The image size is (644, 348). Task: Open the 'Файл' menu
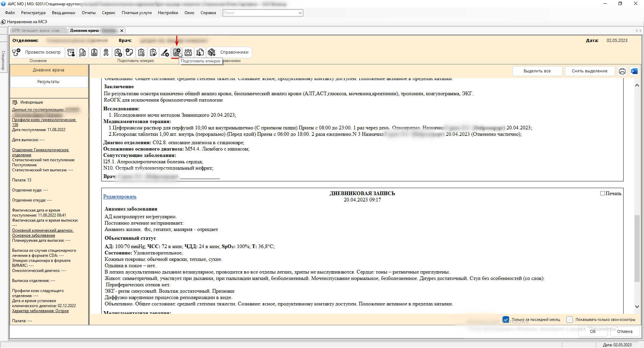10,13
